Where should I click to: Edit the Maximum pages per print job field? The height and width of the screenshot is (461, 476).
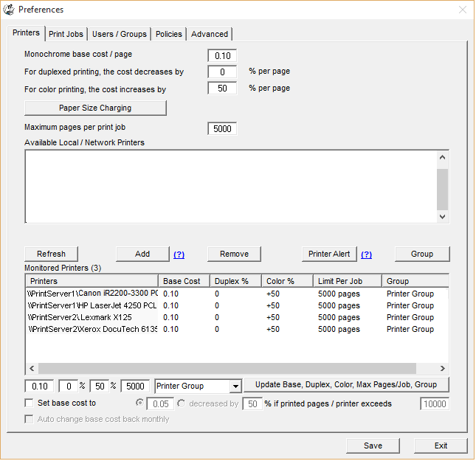click(223, 128)
